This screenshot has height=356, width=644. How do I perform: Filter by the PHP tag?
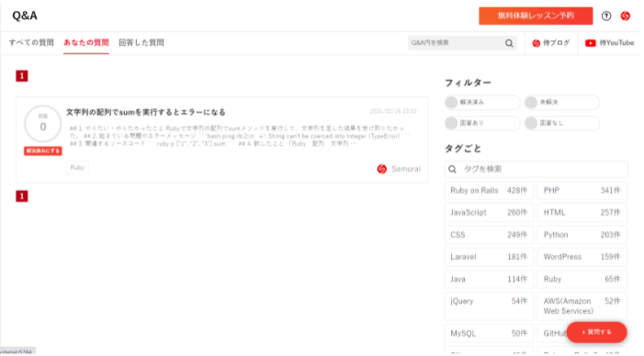click(x=582, y=191)
